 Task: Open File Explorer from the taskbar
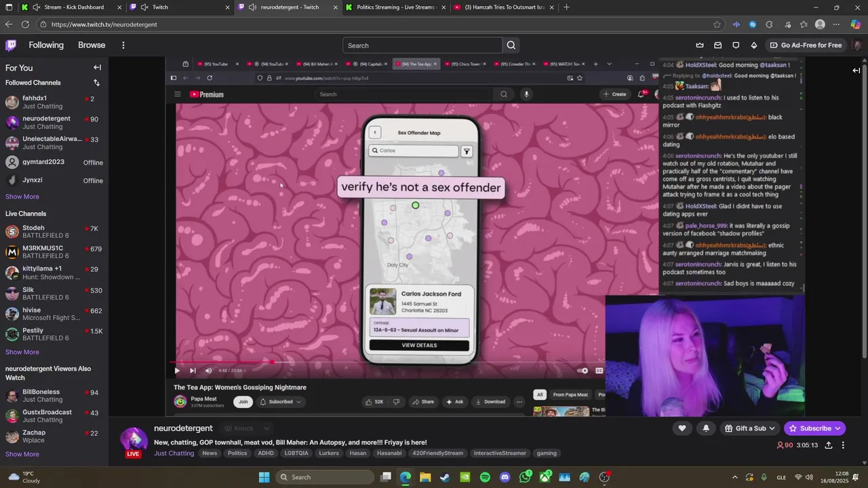[425, 477]
